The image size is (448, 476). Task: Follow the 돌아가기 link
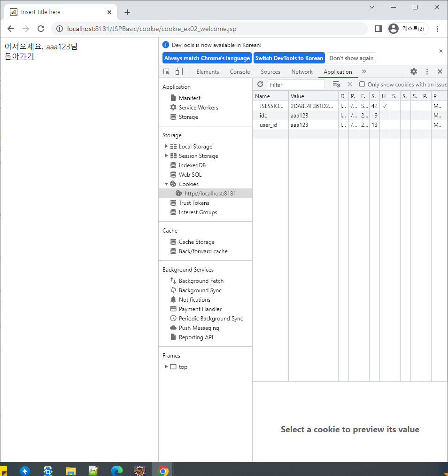(19, 56)
